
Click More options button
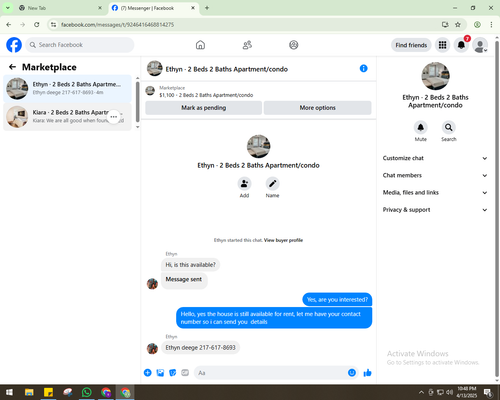[317, 108]
